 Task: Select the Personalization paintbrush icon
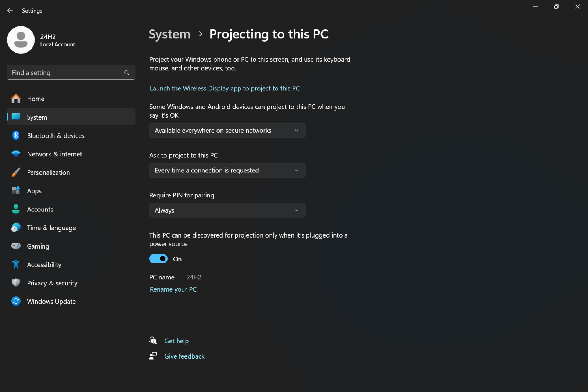point(16,172)
